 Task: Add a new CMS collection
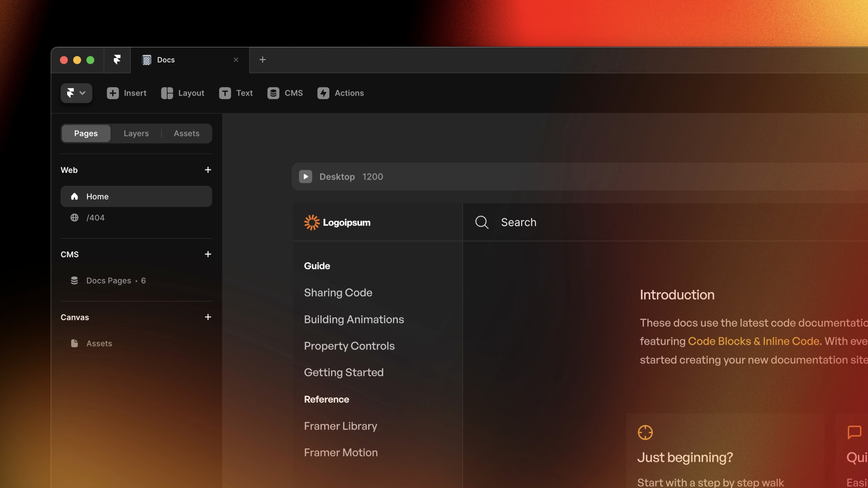(208, 254)
